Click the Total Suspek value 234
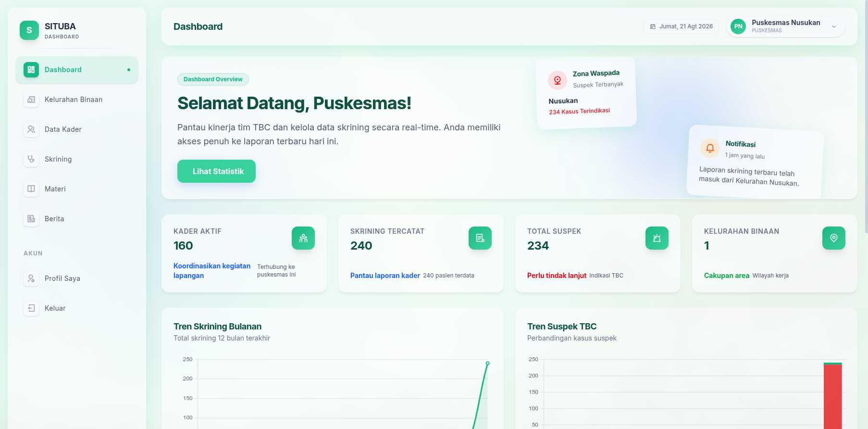This screenshot has width=868, height=429. [x=538, y=246]
